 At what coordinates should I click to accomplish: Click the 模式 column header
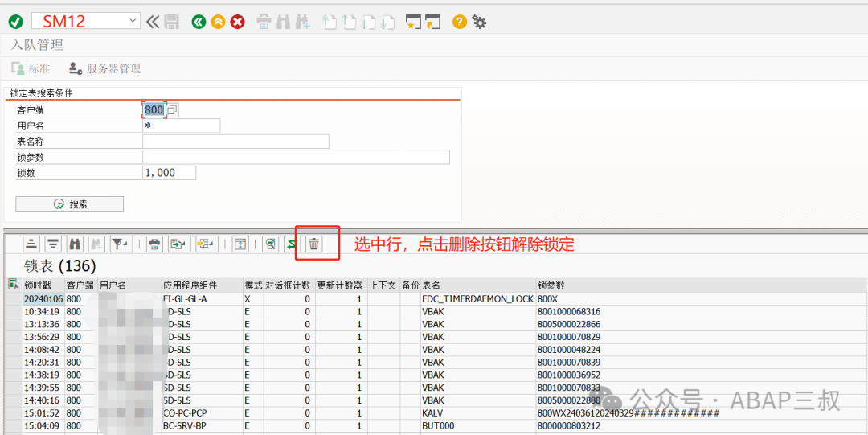tap(253, 285)
